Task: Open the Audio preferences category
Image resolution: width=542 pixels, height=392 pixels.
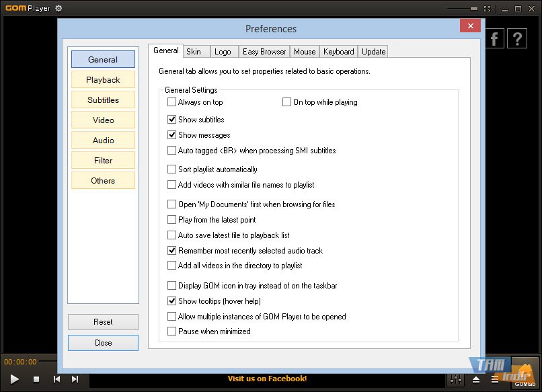Action: (x=103, y=141)
